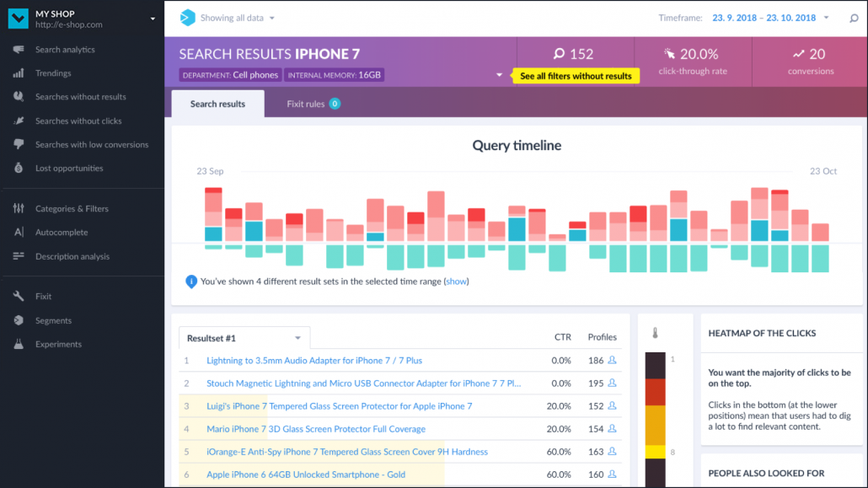The height and width of the screenshot is (488, 868).
Task: Click the Searches without results icon
Action: coord(19,96)
